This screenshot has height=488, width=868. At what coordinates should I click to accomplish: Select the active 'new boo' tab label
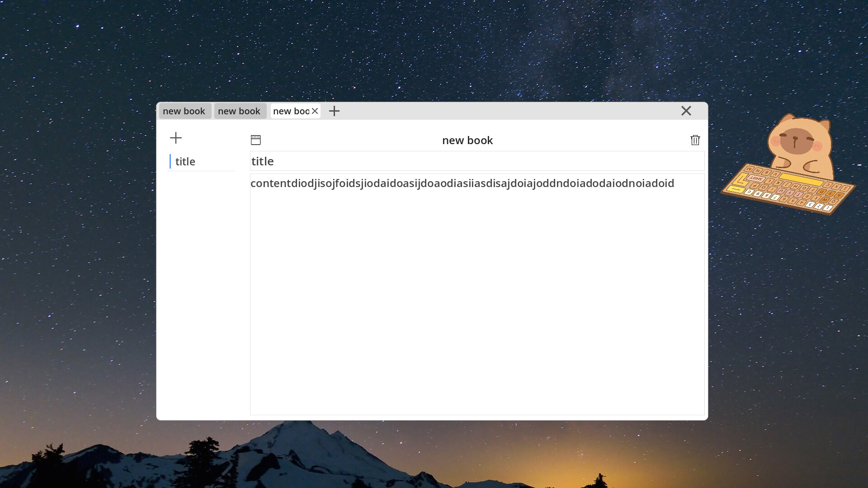290,111
